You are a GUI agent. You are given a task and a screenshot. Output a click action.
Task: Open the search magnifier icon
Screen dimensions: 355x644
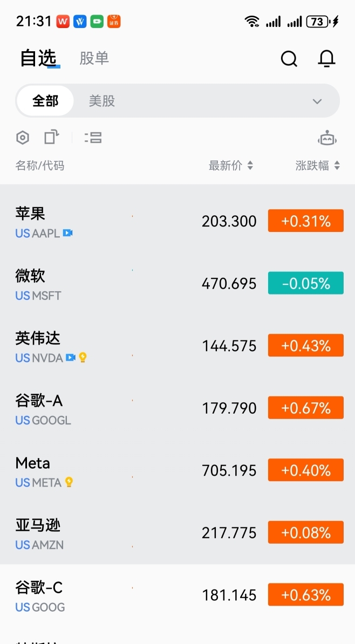289,59
